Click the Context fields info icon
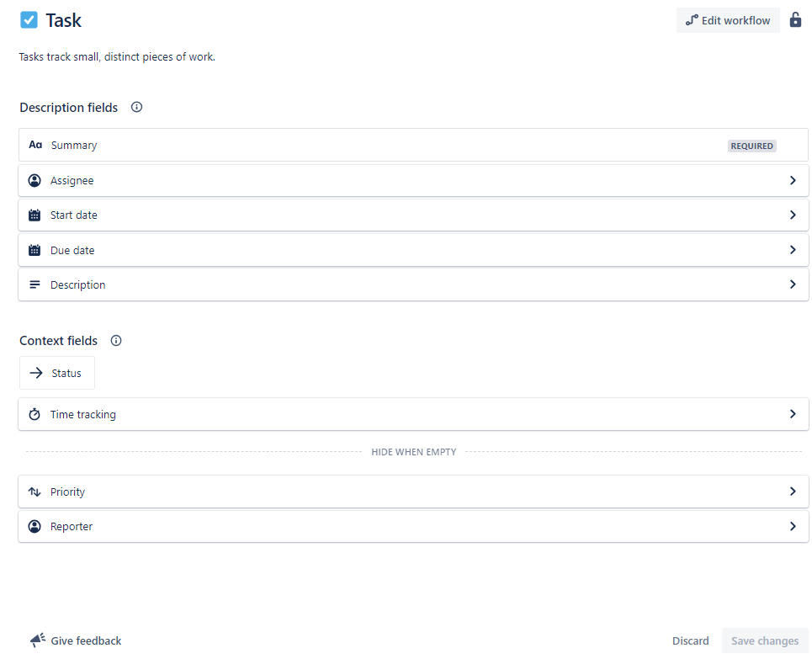This screenshot has height=659, width=812. tap(116, 340)
